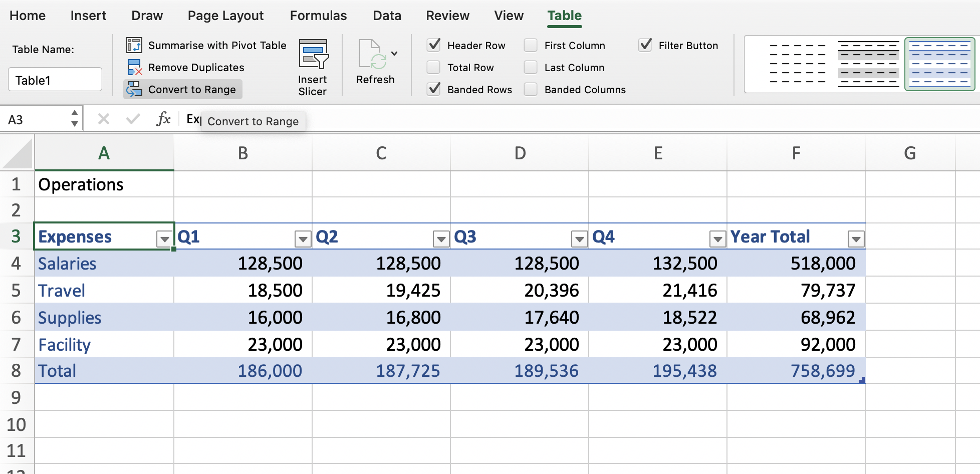Switch to the Home tab

click(x=28, y=16)
